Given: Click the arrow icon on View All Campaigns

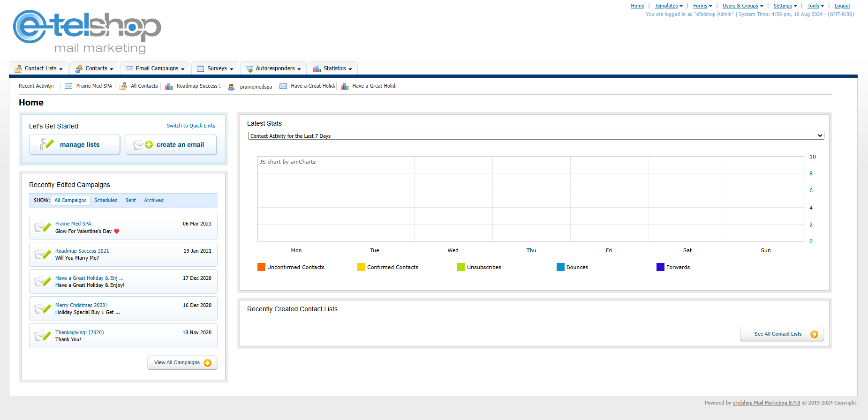Looking at the screenshot, I should tap(207, 363).
